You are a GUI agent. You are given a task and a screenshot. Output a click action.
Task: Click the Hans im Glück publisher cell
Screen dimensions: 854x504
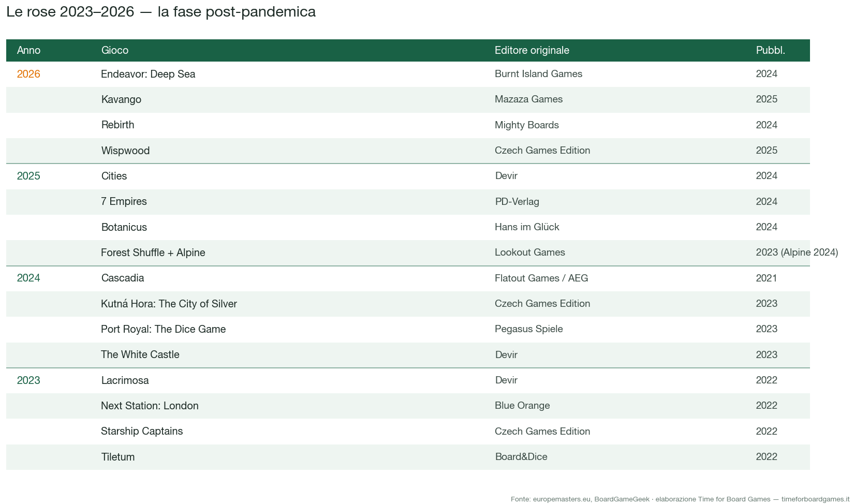click(x=527, y=227)
